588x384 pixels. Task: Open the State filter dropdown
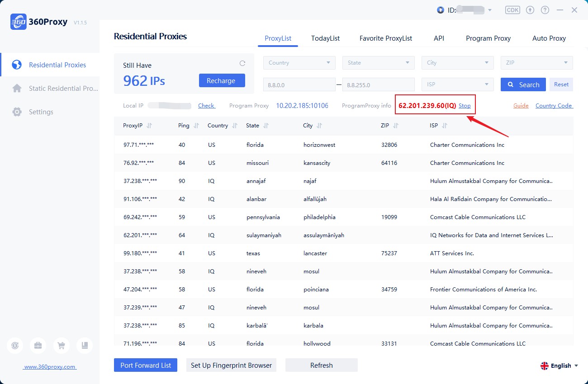(379, 63)
